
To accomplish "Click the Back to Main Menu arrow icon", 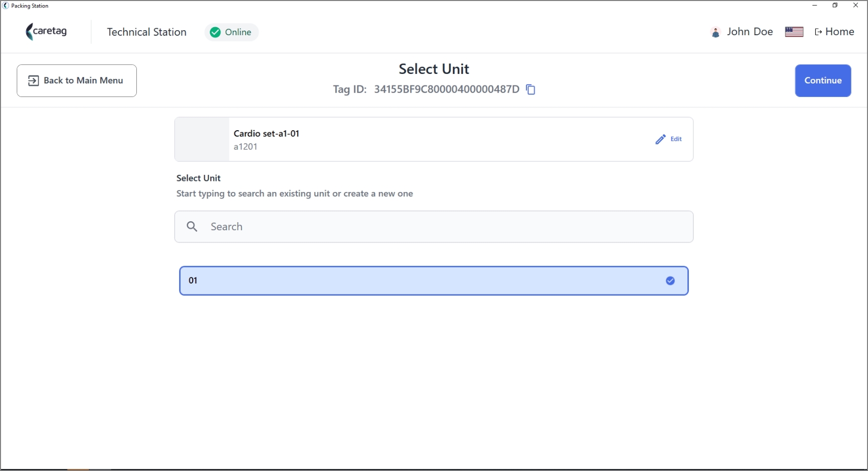I will (x=33, y=80).
